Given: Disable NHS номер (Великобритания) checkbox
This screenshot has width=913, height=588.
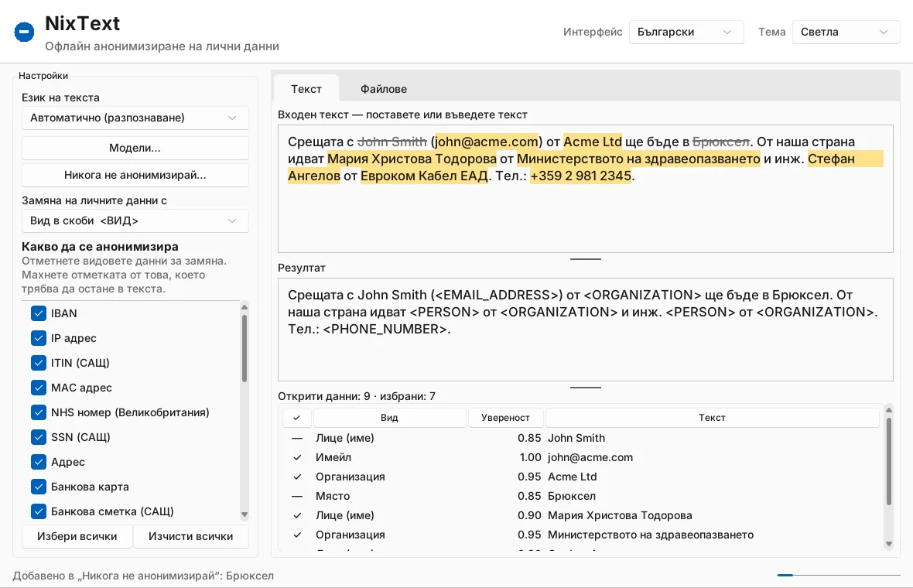Looking at the screenshot, I should (39, 412).
